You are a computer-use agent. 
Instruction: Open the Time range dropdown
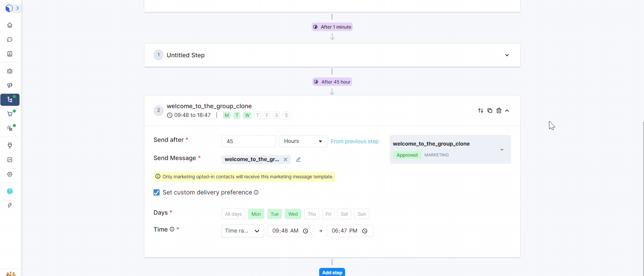coord(242,231)
